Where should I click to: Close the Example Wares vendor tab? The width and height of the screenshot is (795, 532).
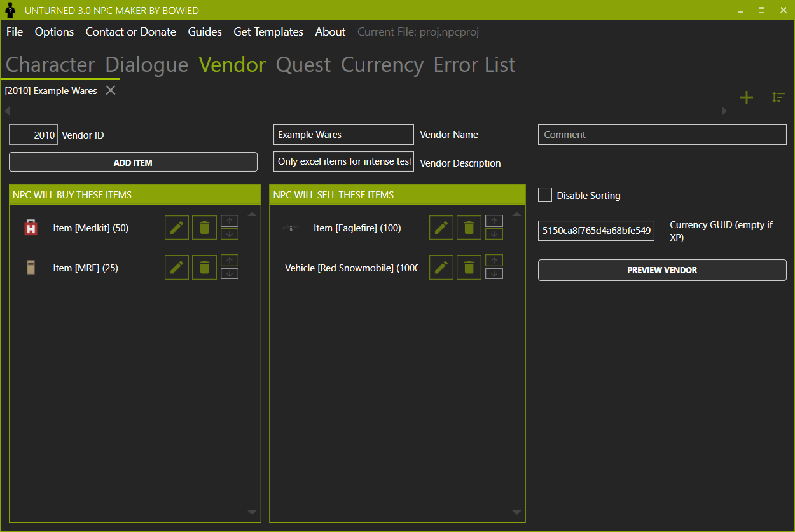pyautogui.click(x=111, y=90)
